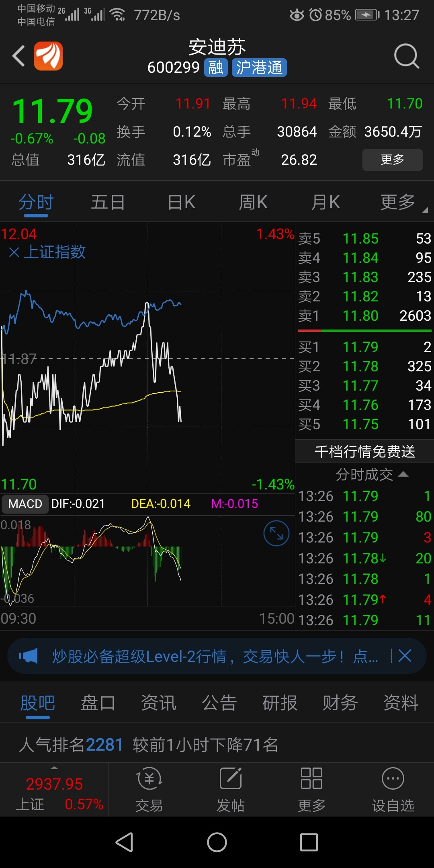
Task: Tap 买5 order row at 11.75
Action: click(x=365, y=424)
